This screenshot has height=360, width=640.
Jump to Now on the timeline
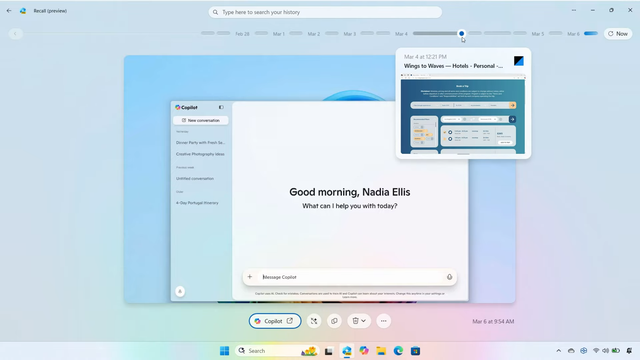618,33
